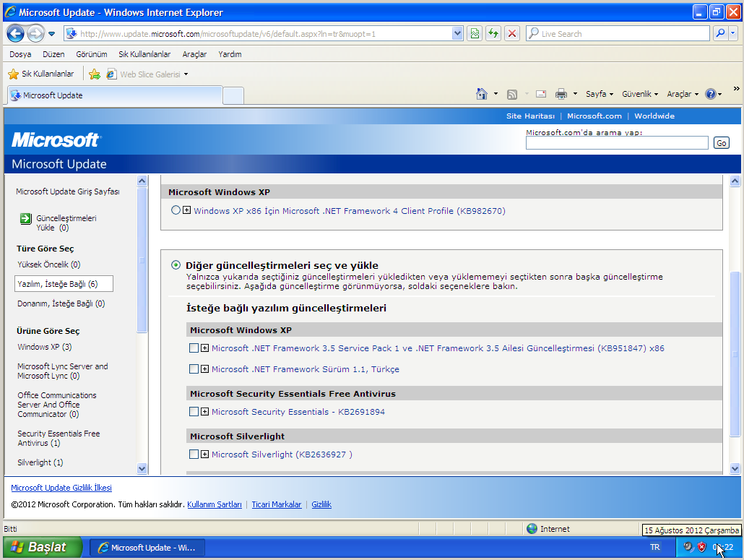Select Donanım, İsteğe Bağlı (0)

[61, 303]
